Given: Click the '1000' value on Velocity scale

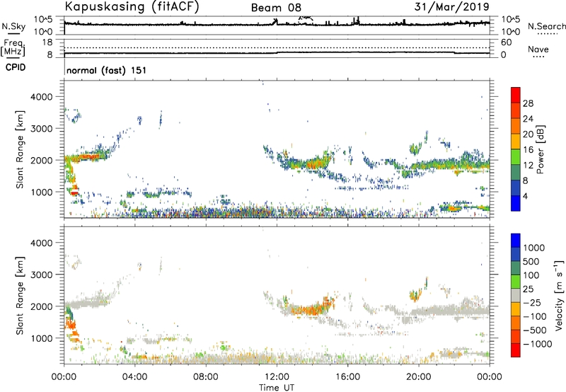Looking at the screenshot, I should pos(533,248).
